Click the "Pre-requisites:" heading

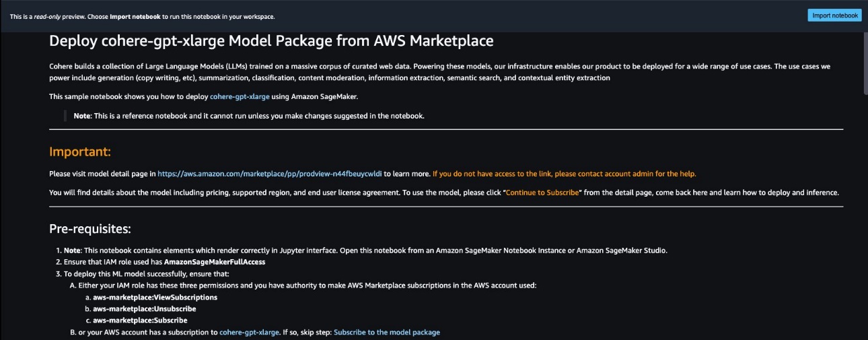(89, 229)
